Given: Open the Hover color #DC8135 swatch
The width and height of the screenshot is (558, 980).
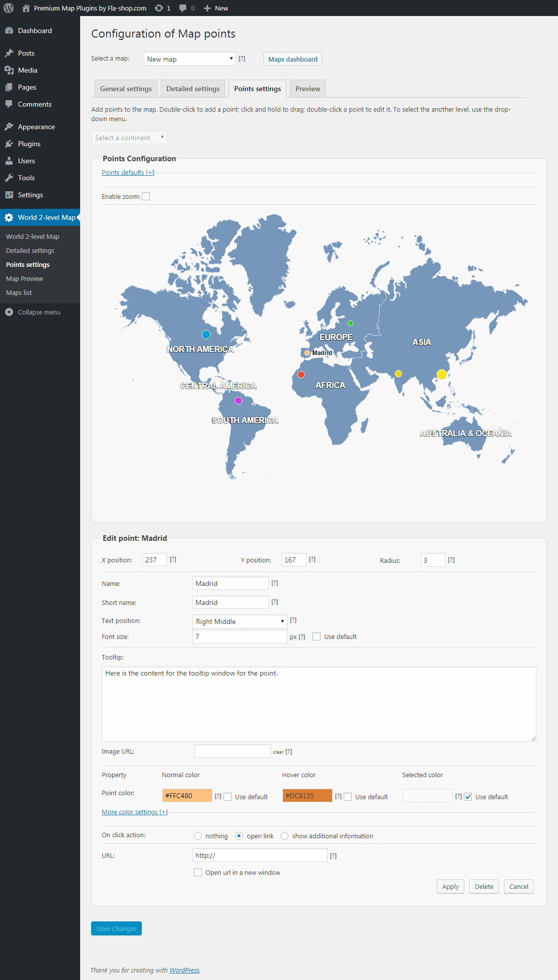Looking at the screenshot, I should pos(307,796).
